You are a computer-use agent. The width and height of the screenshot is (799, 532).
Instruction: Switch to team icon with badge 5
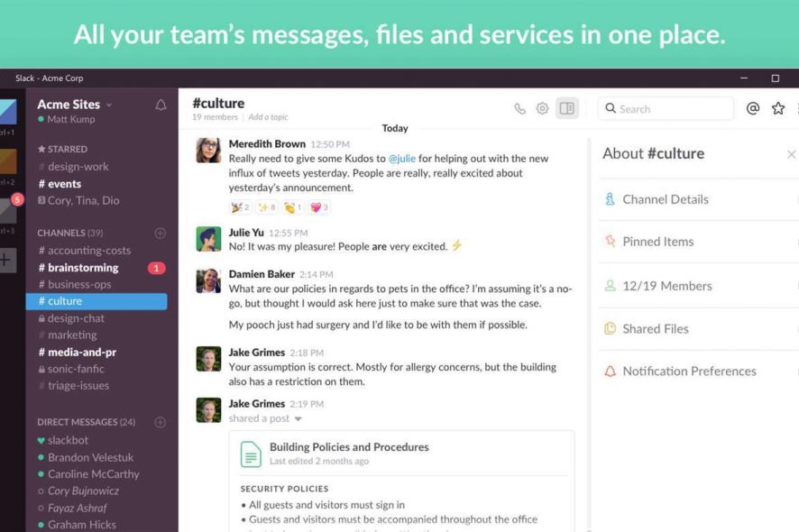click(x=8, y=209)
